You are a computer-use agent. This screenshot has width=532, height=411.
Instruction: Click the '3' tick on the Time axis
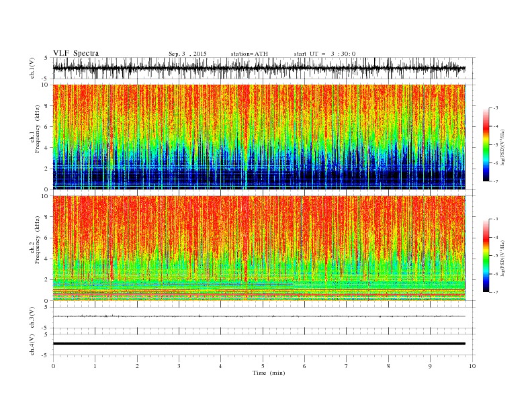click(x=179, y=366)
